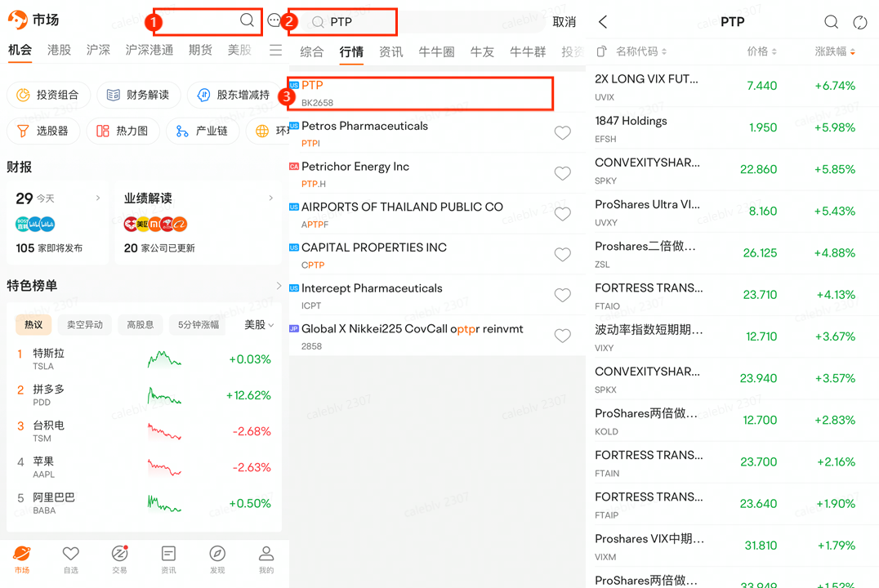Open 2X LONG VIX FUT UVIX row
The height and width of the screenshot is (588, 879).
click(x=732, y=87)
